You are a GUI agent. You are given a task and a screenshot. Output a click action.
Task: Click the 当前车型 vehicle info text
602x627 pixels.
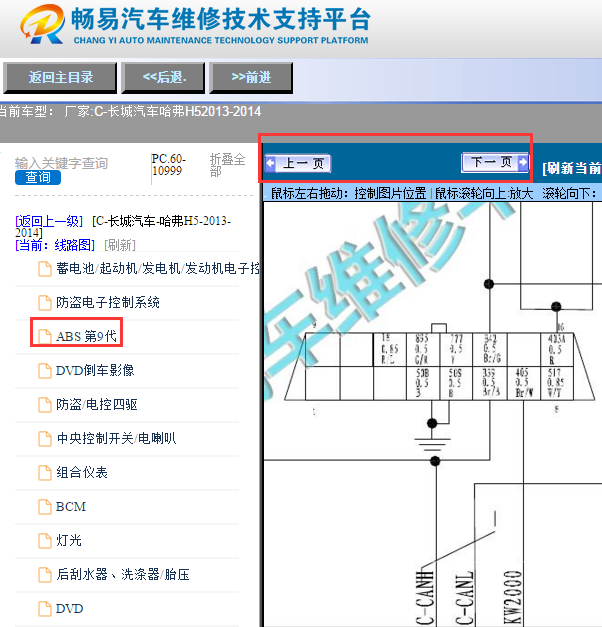click(x=130, y=111)
